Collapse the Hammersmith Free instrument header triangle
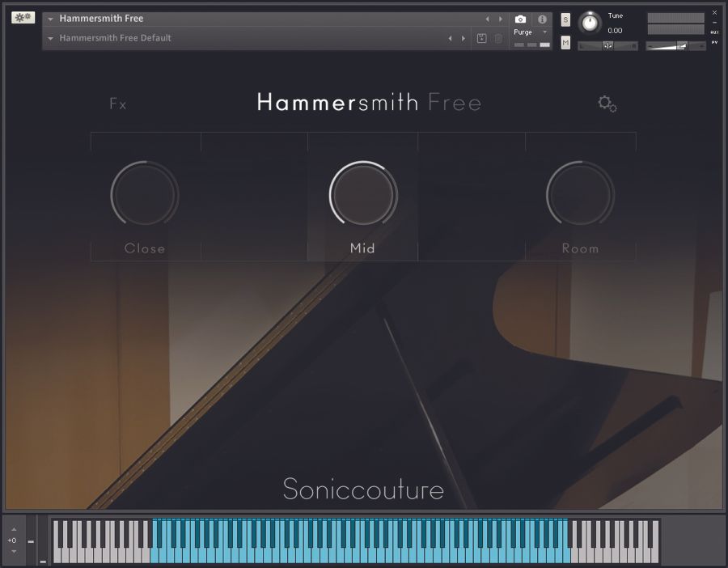The height and width of the screenshot is (568, 728). point(50,18)
